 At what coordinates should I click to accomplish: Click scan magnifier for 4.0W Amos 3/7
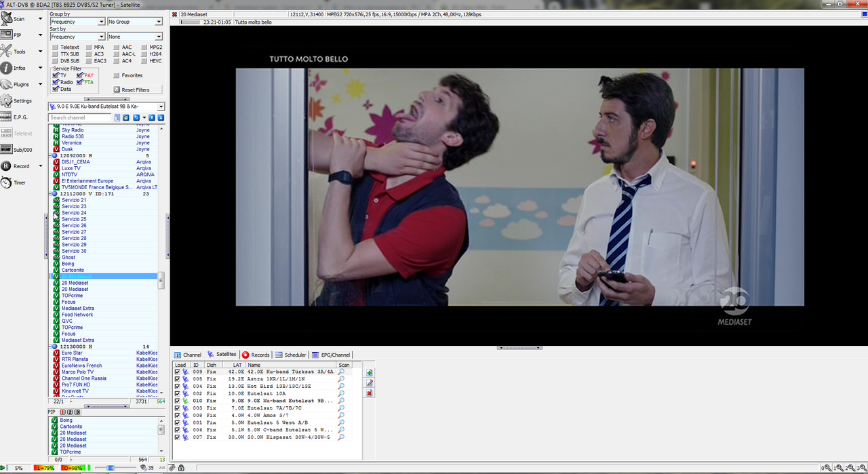pos(342,416)
